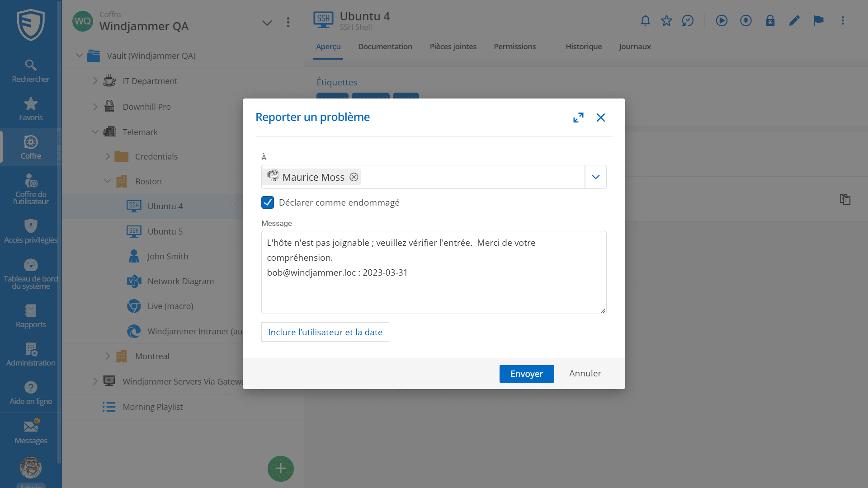Click the green add entry button
Screen dimensions: 868x488
pyautogui.click(x=280, y=469)
